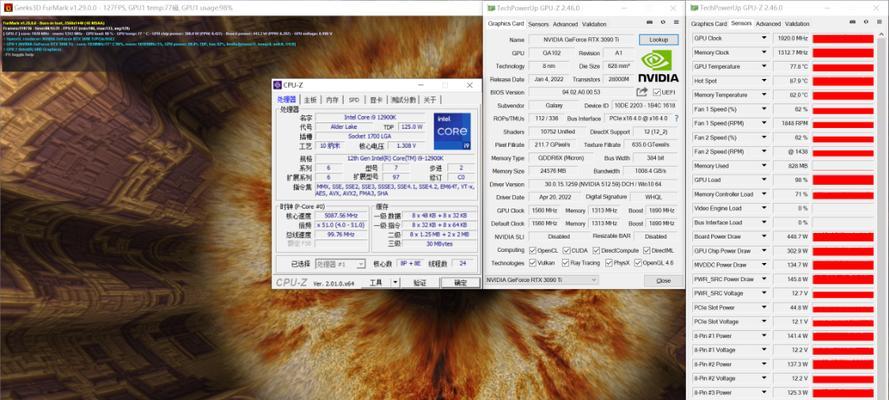Open the Hot Spot sensor dropdown
889x400 pixels.
point(764,80)
